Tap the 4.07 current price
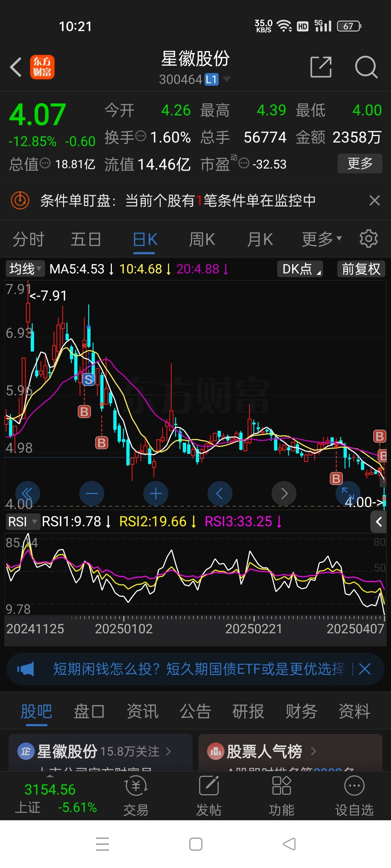The width and height of the screenshot is (391, 868). (37, 115)
